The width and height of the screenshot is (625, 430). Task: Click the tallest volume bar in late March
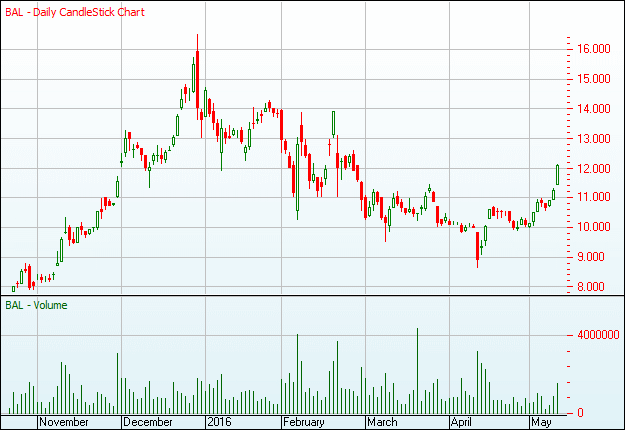417,371
